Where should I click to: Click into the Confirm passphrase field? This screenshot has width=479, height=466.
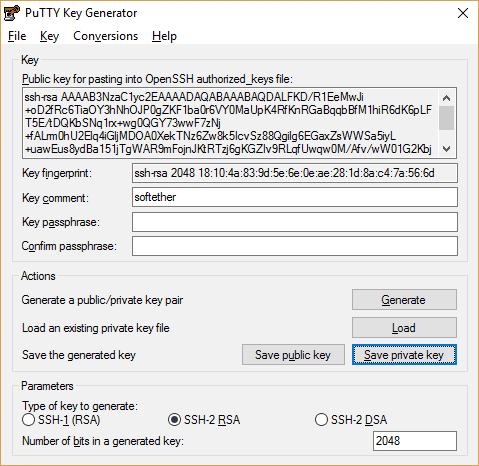[x=295, y=246]
